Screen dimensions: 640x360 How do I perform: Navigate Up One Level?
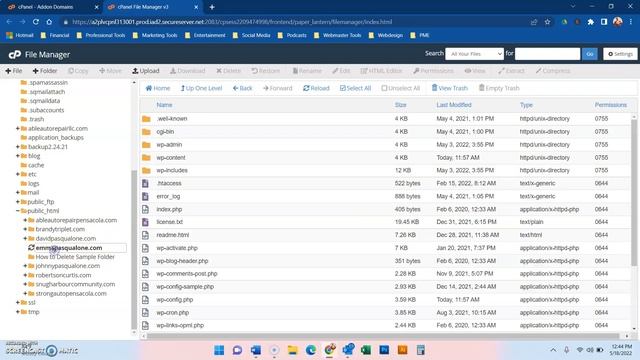201,88
